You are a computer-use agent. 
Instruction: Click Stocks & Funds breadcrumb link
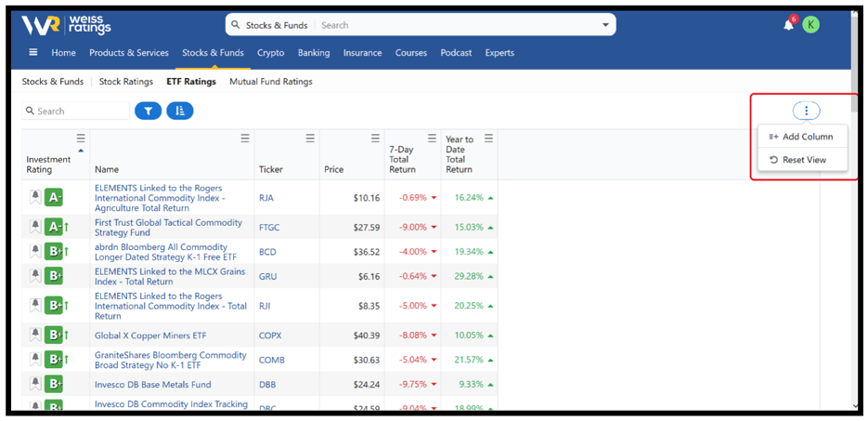(53, 82)
